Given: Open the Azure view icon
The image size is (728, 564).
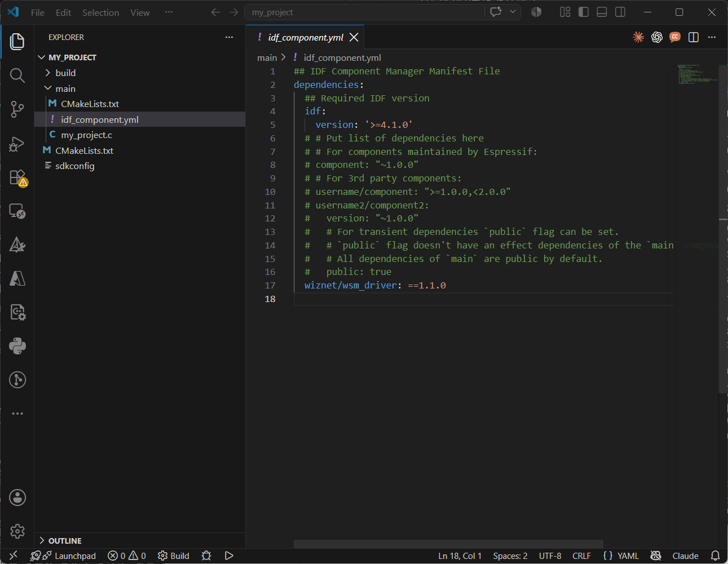Looking at the screenshot, I should pyautogui.click(x=17, y=278).
